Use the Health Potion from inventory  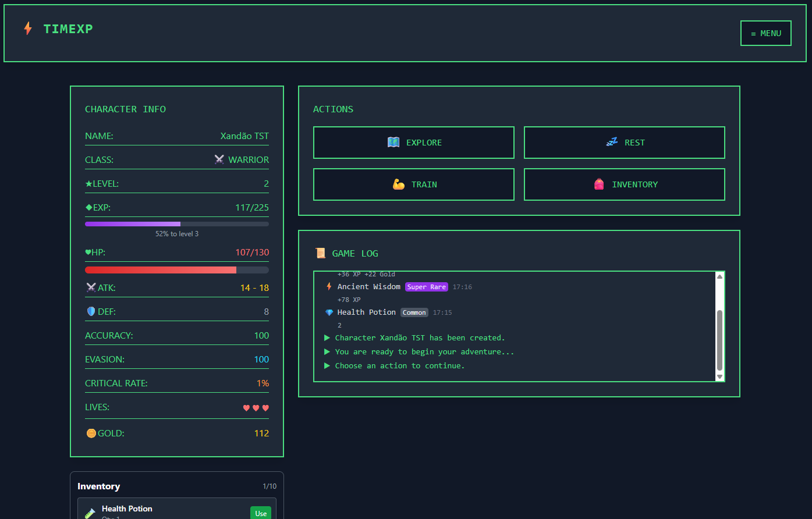click(261, 513)
